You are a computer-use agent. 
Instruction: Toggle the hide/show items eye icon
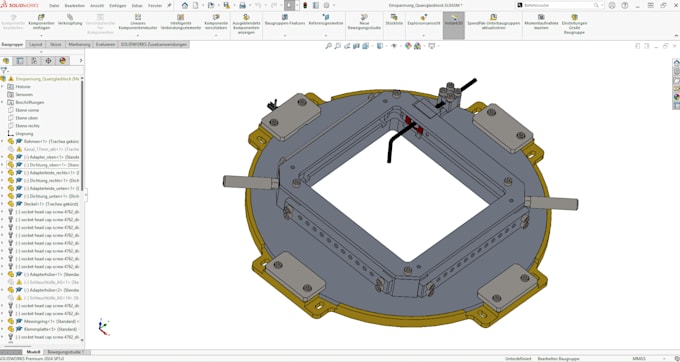pyautogui.click(x=394, y=46)
